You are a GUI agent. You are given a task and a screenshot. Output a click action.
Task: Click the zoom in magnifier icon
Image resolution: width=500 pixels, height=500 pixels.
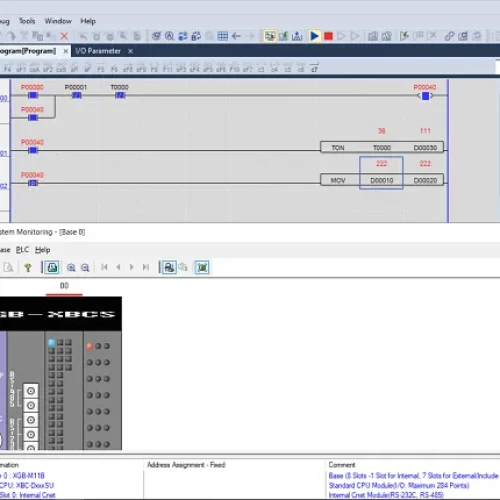71,267
